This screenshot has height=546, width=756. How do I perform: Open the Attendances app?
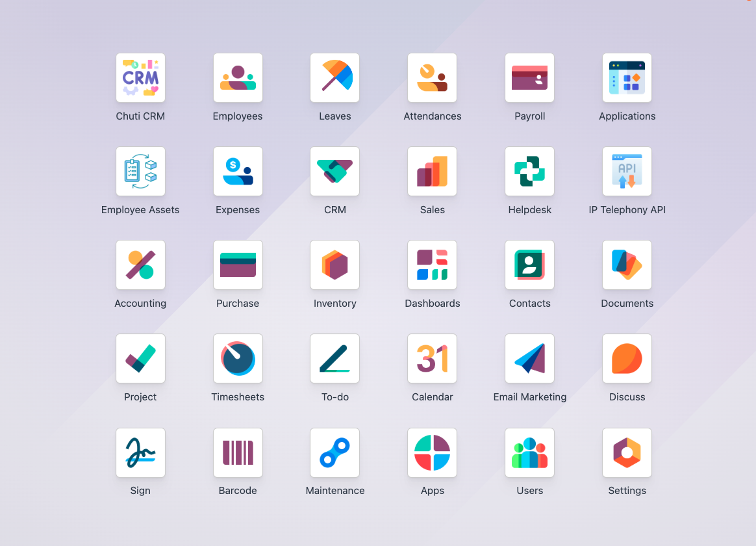(x=432, y=77)
